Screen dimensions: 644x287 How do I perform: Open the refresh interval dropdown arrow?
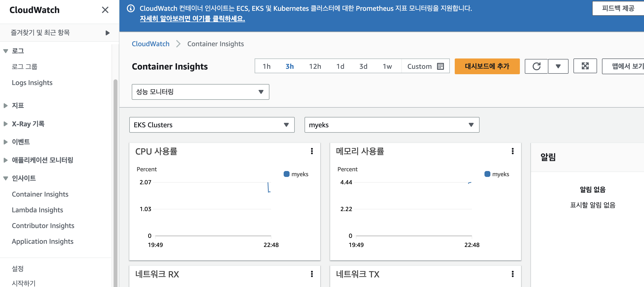558,66
